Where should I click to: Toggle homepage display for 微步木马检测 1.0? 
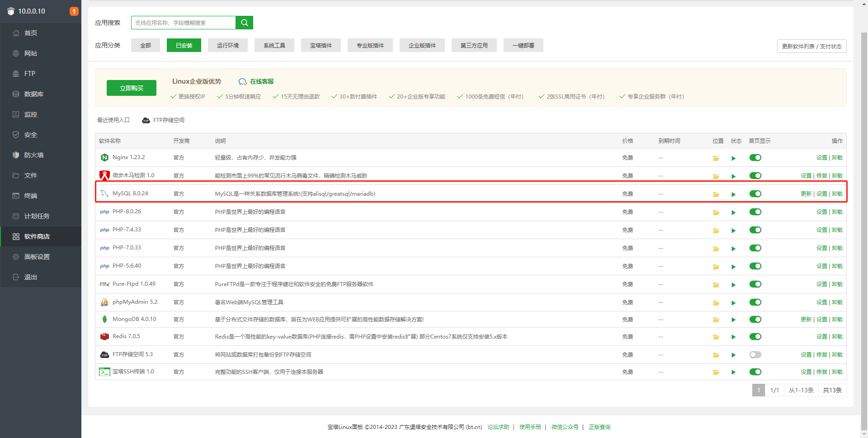[755, 176]
